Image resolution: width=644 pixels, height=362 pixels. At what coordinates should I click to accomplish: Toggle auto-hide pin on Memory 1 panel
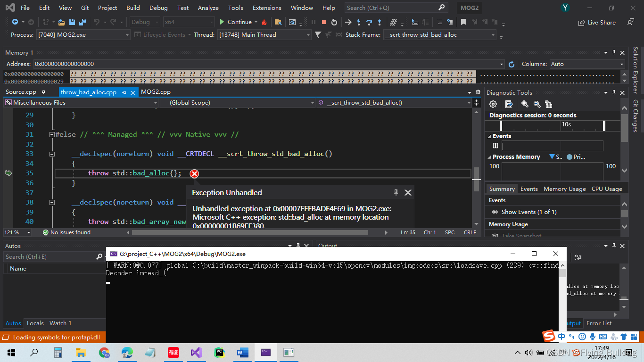click(x=614, y=53)
